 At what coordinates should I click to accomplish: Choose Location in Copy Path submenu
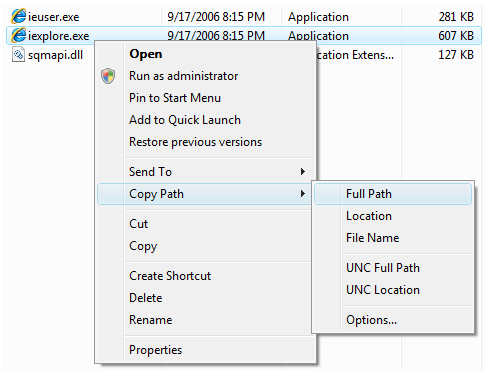click(369, 216)
